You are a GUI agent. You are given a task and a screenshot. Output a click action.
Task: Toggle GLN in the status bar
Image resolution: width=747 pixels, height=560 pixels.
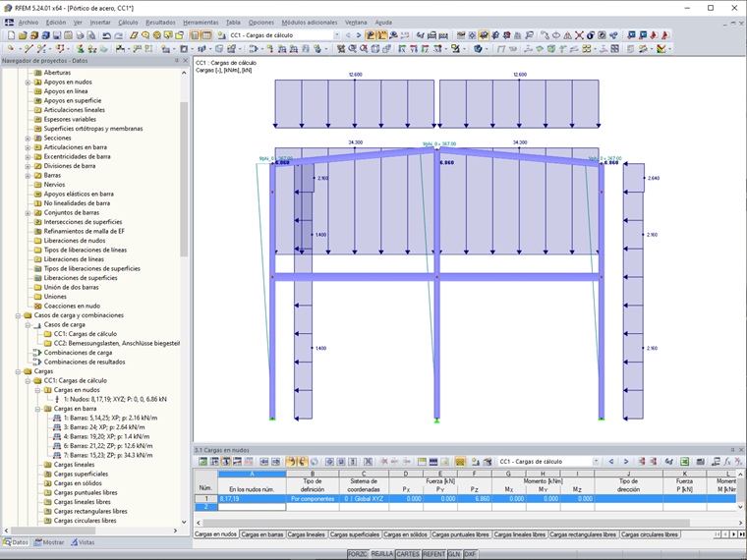pyautogui.click(x=454, y=554)
